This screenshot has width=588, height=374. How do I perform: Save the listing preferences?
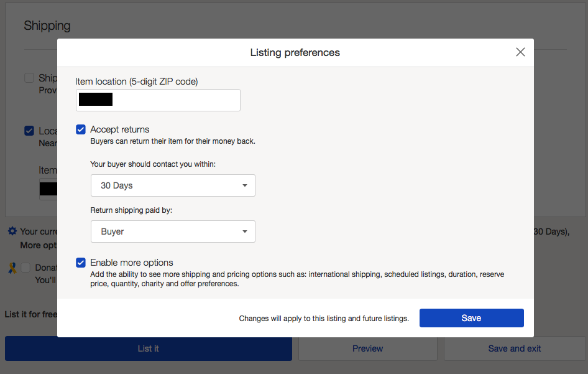[x=471, y=318]
